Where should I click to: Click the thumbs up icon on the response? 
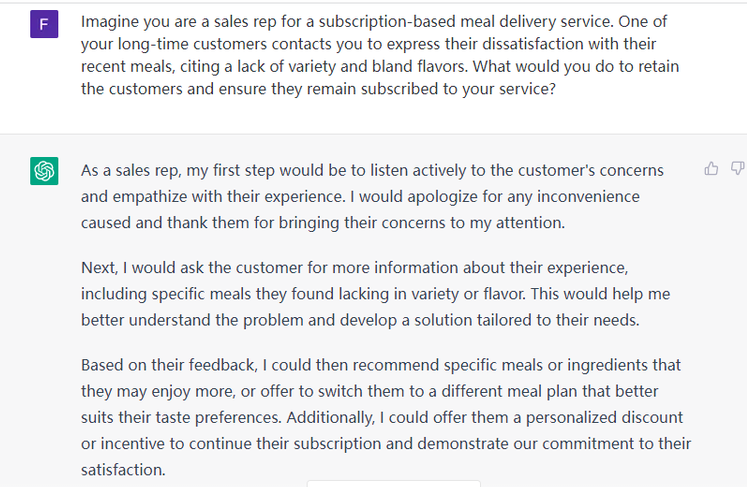[711, 168]
